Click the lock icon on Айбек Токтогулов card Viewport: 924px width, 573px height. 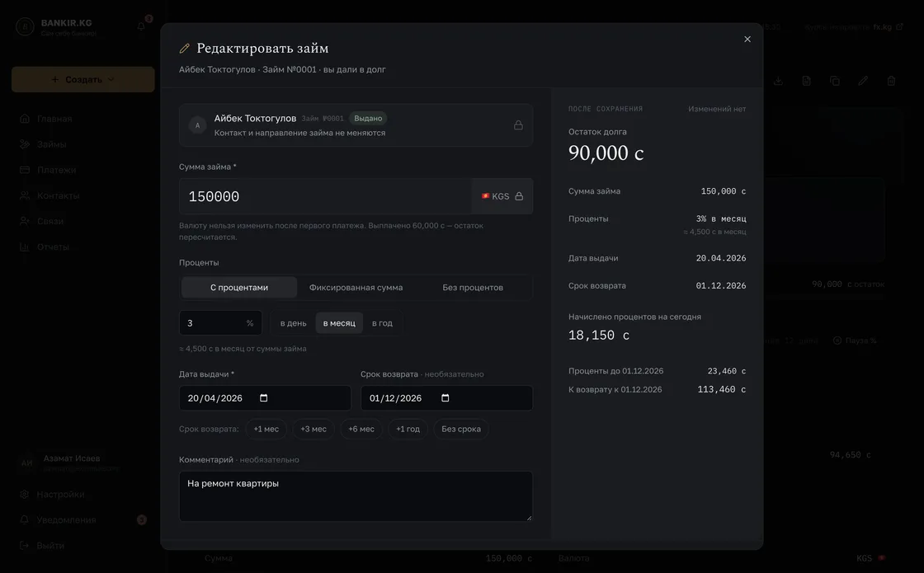(518, 124)
